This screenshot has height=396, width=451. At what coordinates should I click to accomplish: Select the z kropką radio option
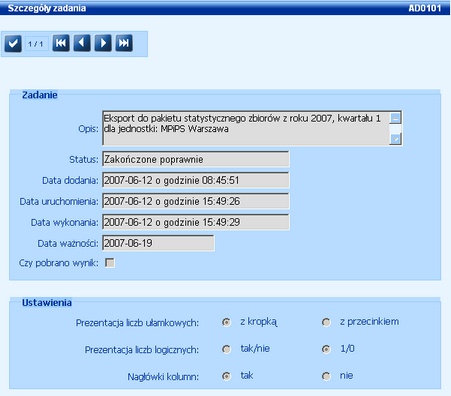pyautogui.click(x=226, y=322)
